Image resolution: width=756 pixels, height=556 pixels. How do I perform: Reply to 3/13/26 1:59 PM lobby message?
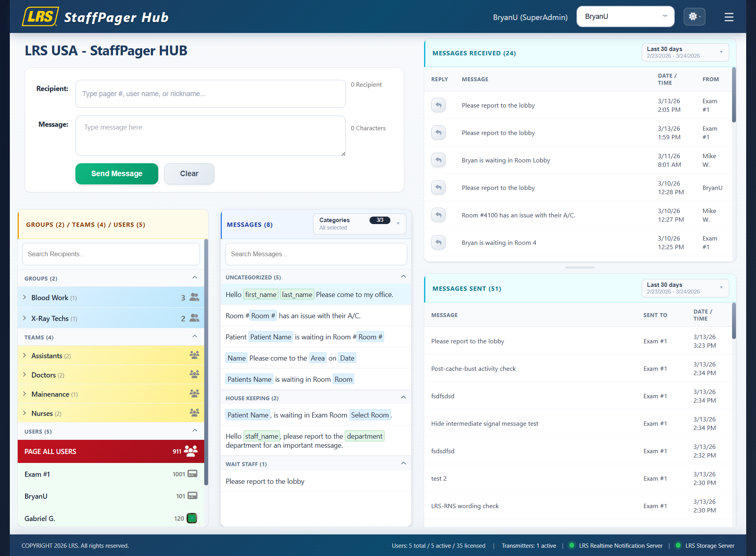pos(438,133)
